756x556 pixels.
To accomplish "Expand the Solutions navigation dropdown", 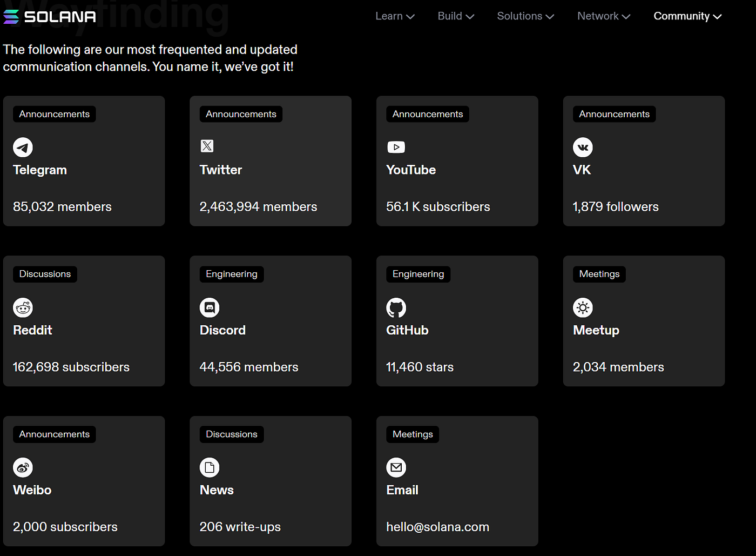I will pos(525,16).
